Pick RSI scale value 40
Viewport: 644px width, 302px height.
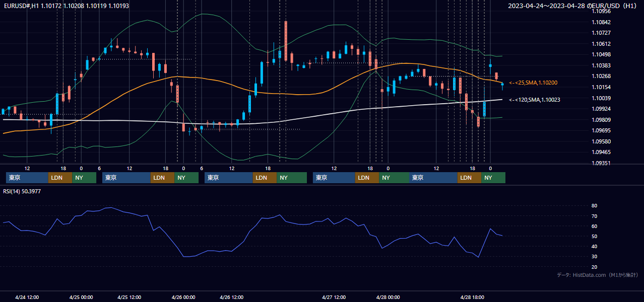pyautogui.click(x=595, y=246)
